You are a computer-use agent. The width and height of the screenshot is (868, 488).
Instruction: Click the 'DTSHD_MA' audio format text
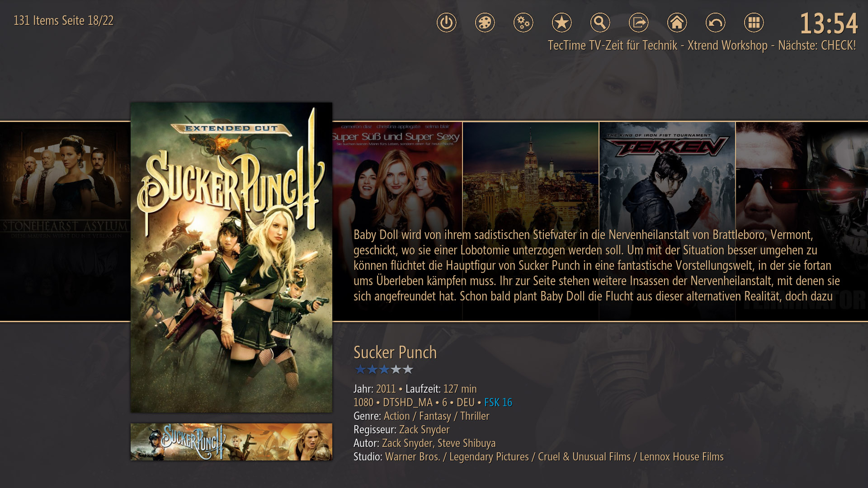tap(408, 403)
